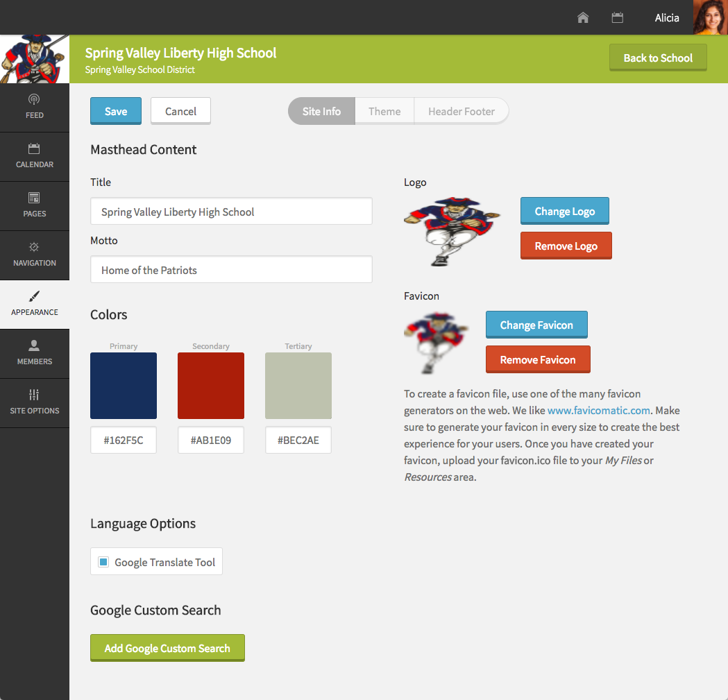Click the #AB1E09 hex value field
Screen dimensions: 728x700
pos(211,440)
